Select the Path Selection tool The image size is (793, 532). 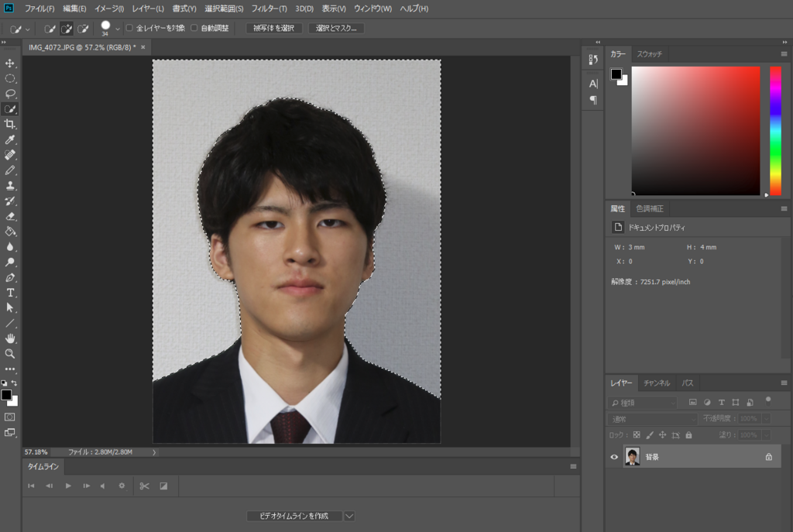(9, 307)
